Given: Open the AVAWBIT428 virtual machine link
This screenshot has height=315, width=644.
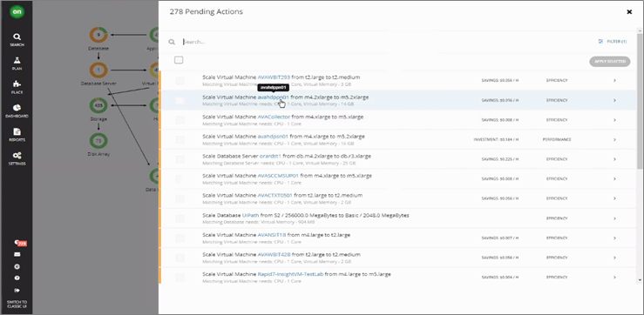Looking at the screenshot, I should (274, 254).
